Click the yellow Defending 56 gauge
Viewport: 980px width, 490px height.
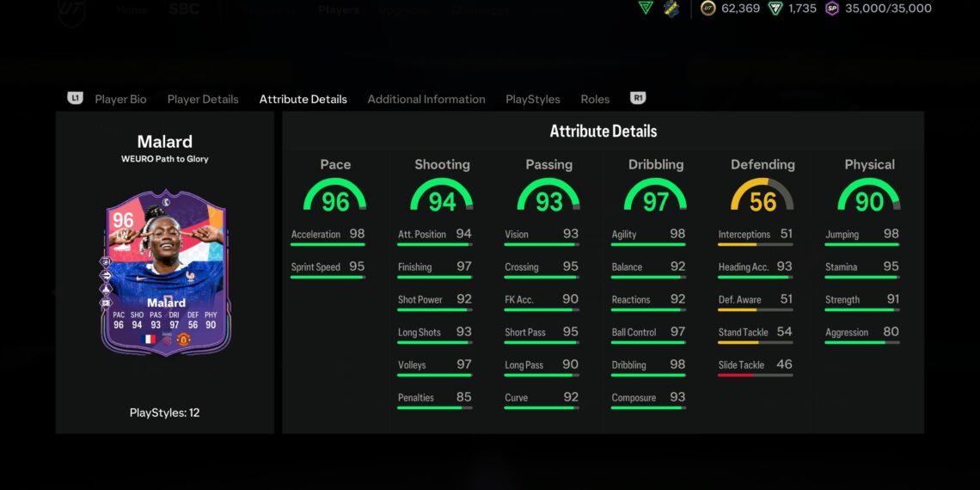coord(763,198)
